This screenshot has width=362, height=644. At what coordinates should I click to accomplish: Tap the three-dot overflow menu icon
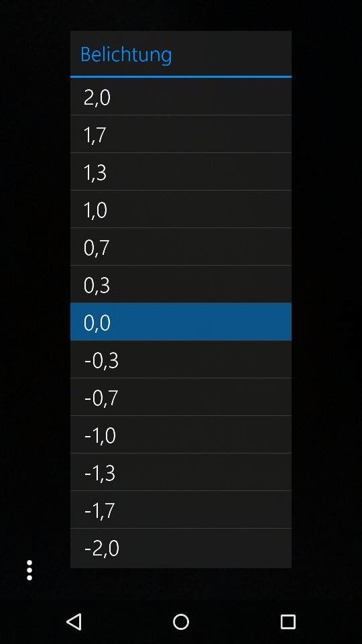(x=29, y=570)
